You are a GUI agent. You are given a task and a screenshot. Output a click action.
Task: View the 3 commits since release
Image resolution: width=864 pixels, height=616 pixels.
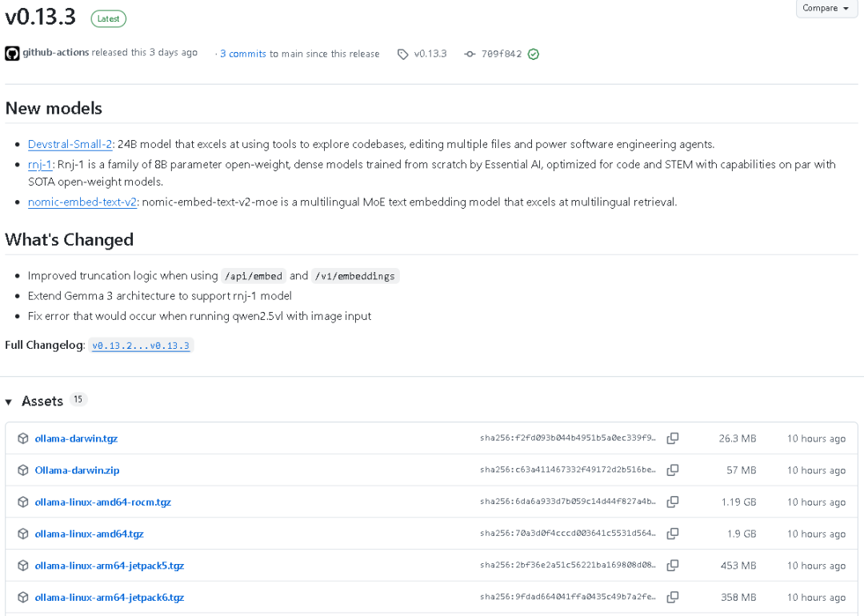[x=243, y=54]
